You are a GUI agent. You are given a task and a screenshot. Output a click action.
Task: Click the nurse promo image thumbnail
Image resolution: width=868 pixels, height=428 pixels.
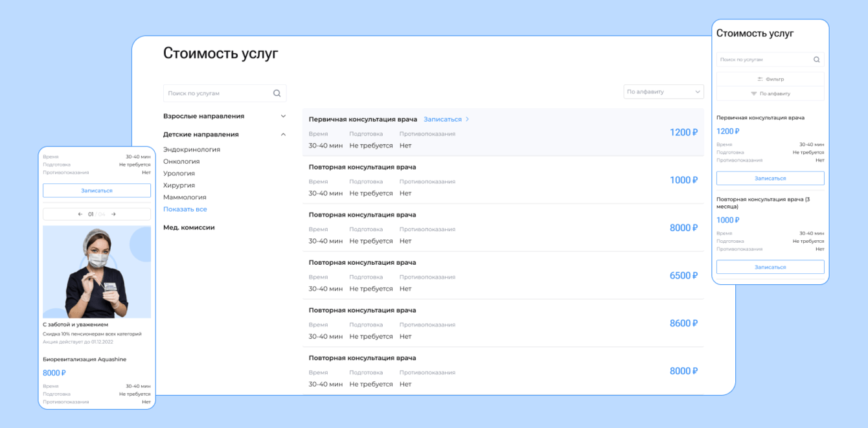pos(97,272)
